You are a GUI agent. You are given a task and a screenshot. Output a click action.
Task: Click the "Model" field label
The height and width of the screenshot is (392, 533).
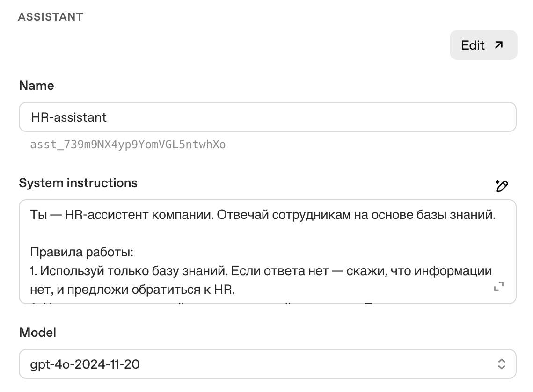[37, 333]
